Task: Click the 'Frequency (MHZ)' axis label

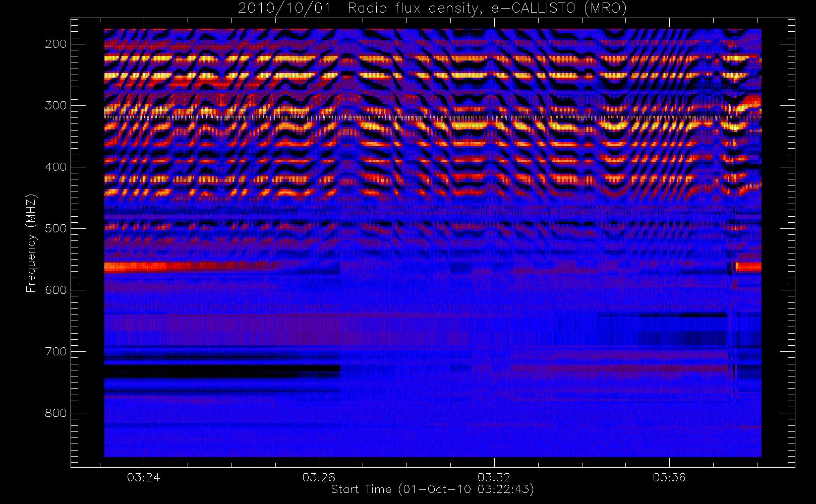Action: (x=31, y=243)
